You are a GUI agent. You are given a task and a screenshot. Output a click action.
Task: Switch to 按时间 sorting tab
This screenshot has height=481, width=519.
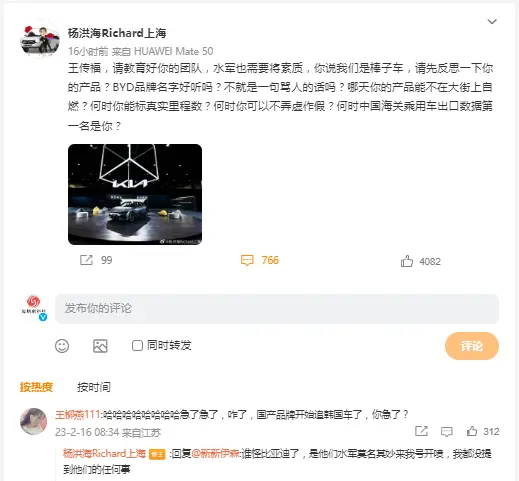tap(94, 387)
